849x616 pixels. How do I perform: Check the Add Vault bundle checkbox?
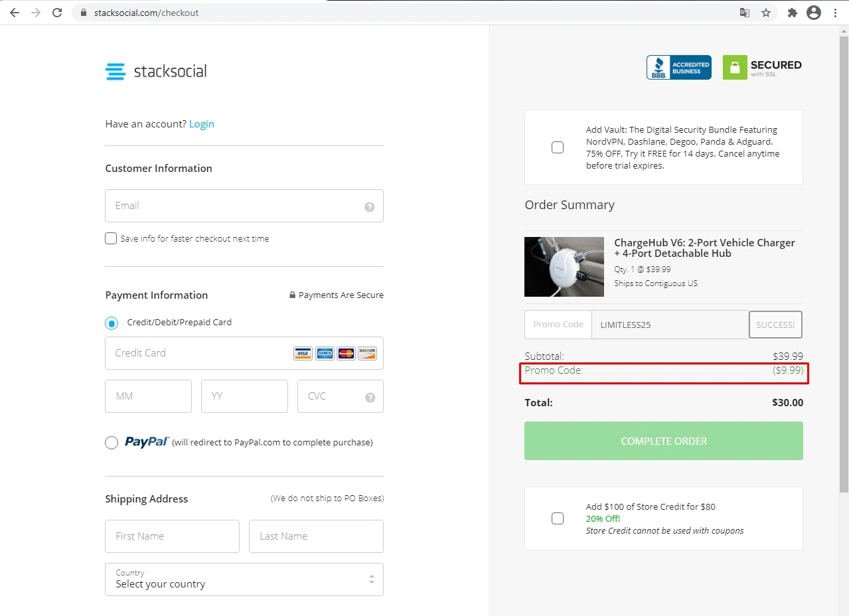click(x=558, y=147)
